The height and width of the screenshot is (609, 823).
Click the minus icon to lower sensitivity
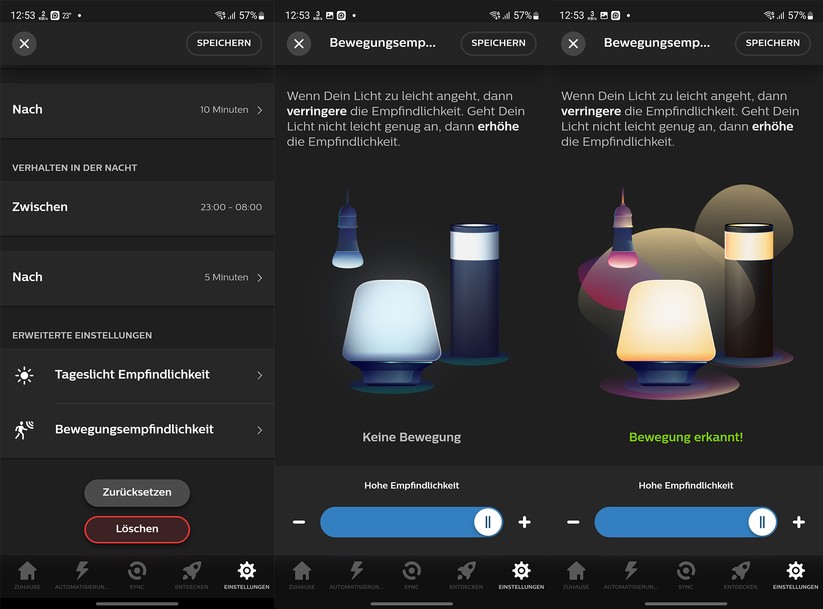coord(298,522)
